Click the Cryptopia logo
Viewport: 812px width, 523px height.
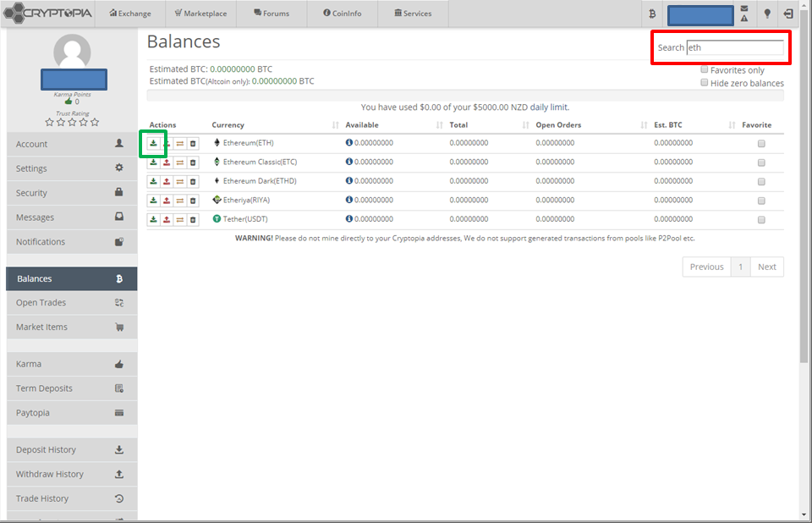tap(48, 13)
